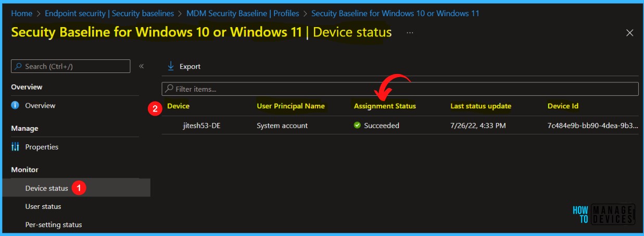Screen dimensions: 644x236
Task: Sort by Assignment Status column header
Action: pyautogui.click(x=385, y=106)
